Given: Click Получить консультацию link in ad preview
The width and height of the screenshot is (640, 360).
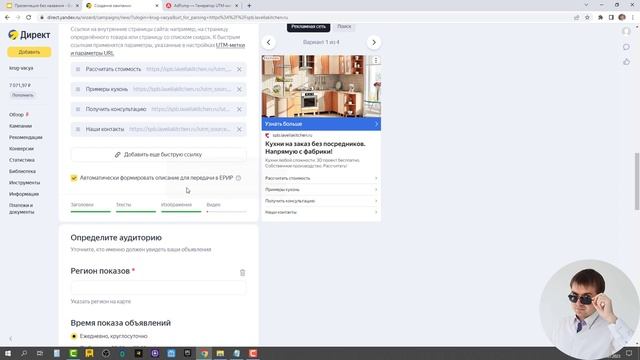Looking at the screenshot, I should click(321, 201).
